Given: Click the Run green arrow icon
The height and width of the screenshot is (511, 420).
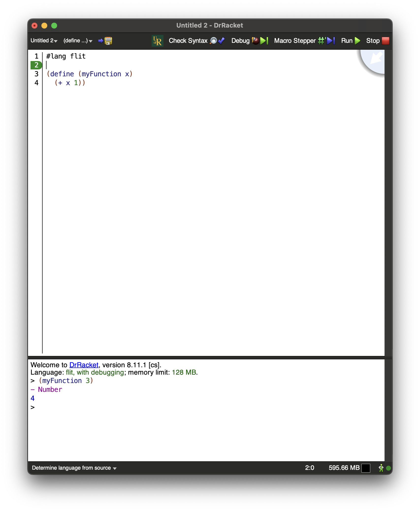Looking at the screenshot, I should click(x=357, y=41).
